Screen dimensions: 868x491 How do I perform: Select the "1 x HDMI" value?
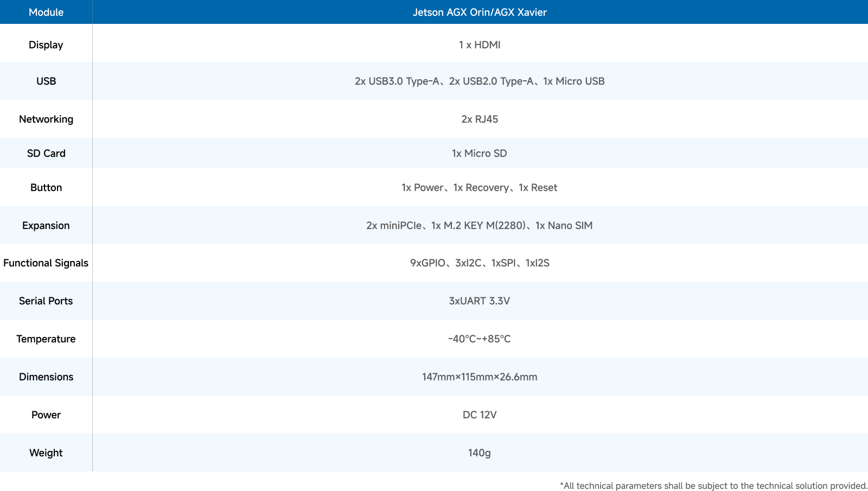pyautogui.click(x=480, y=45)
